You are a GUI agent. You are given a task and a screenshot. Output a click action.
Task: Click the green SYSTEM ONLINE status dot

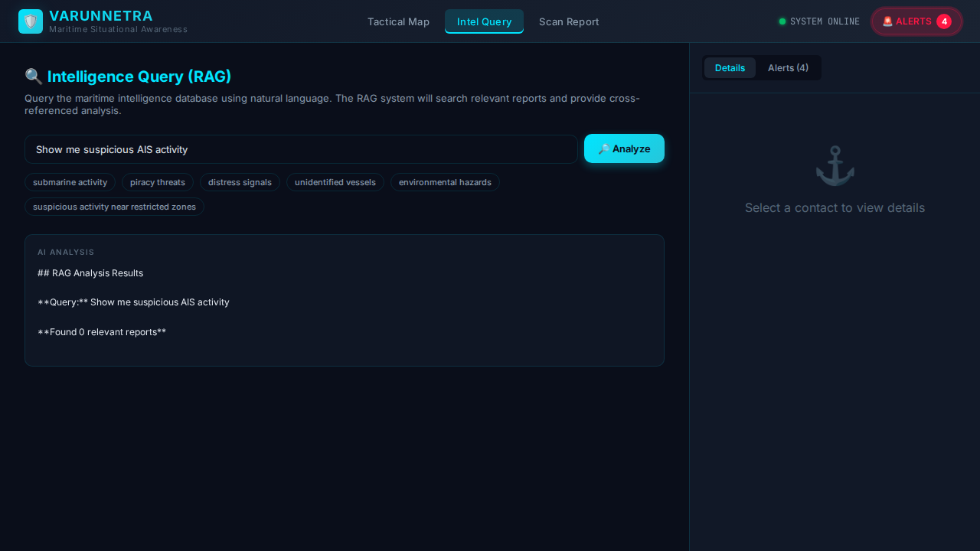(x=782, y=21)
